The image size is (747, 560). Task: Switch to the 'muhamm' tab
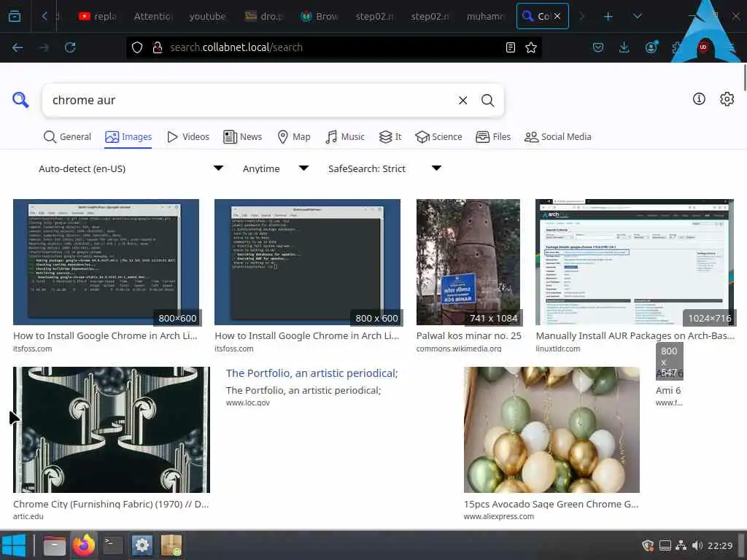485,16
